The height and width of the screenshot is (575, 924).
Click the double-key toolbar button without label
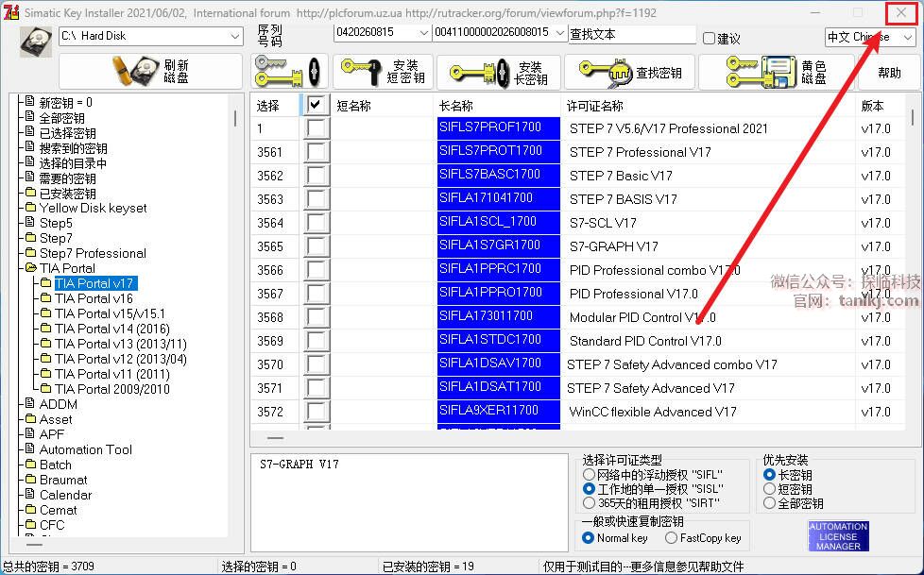click(289, 72)
